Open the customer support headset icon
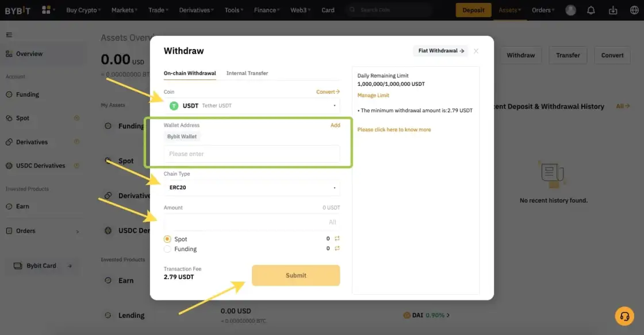 tap(624, 316)
